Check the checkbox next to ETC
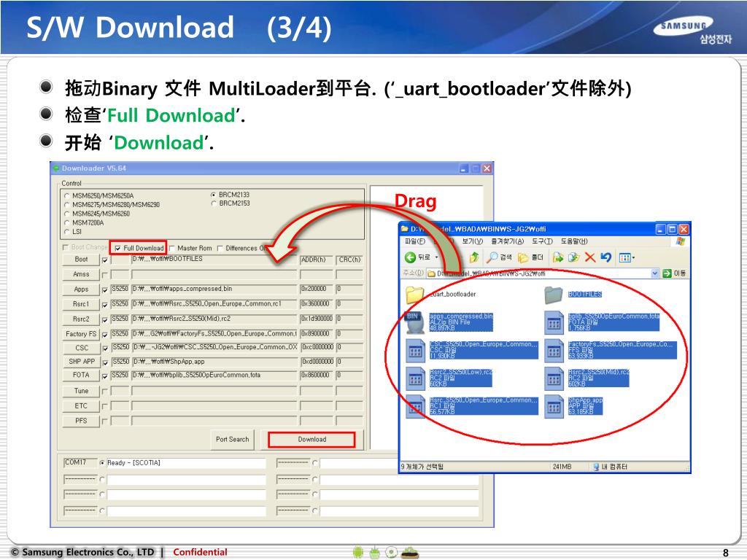Viewport: 747px width, 560px height. (x=105, y=406)
